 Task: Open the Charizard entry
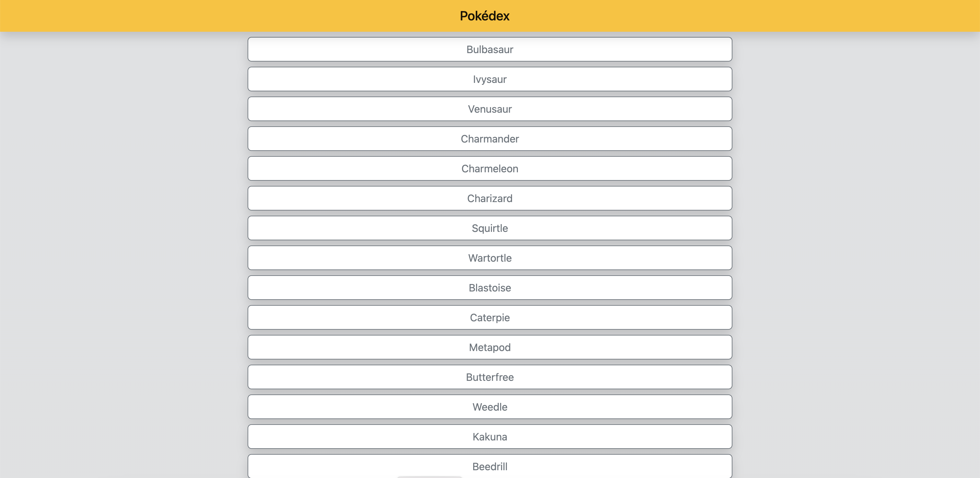490,198
